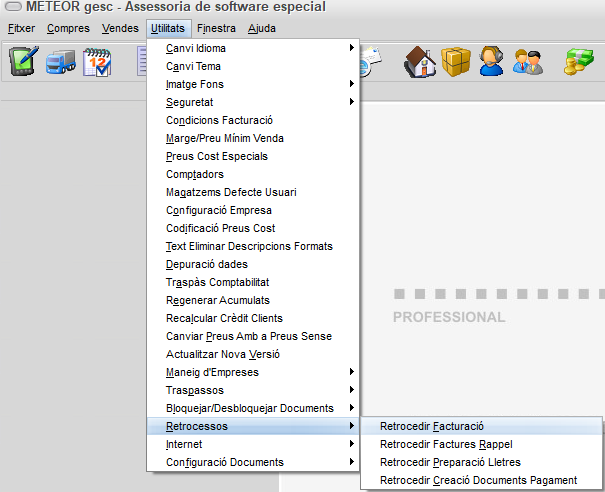Expand the Seguretat submenu
The width and height of the screenshot is (605, 492).
coord(253,102)
